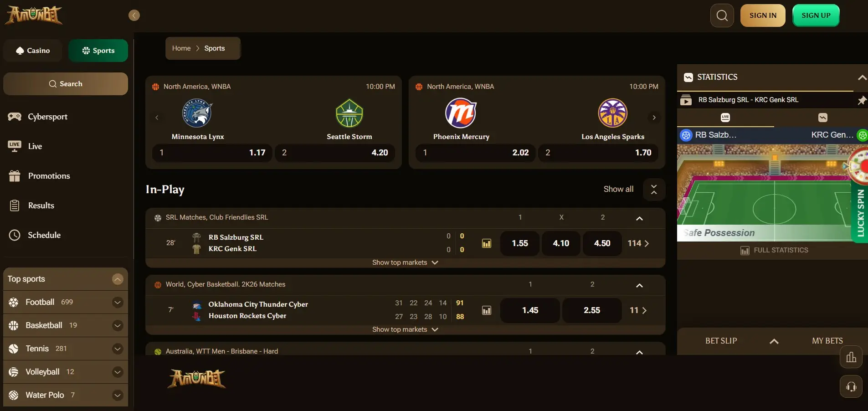Collapse the Top sports list

[118, 279]
